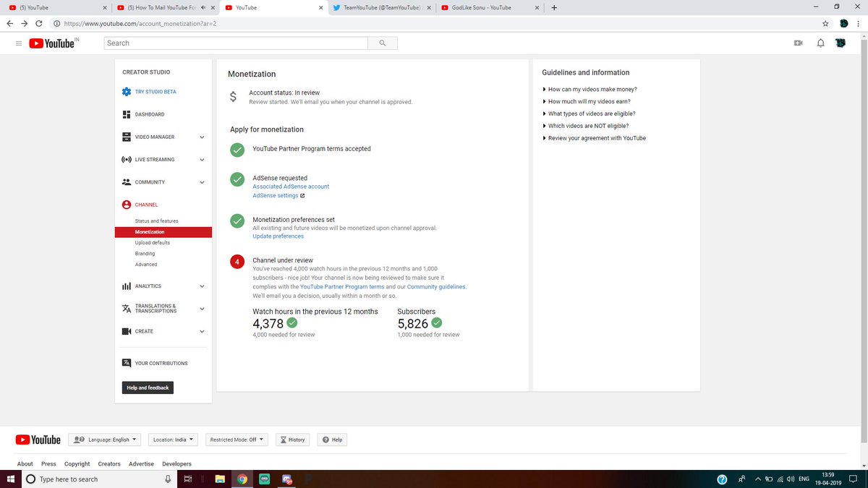Click the Chrome icon on the taskbar
Image resolution: width=868 pixels, height=488 pixels.
point(242,479)
